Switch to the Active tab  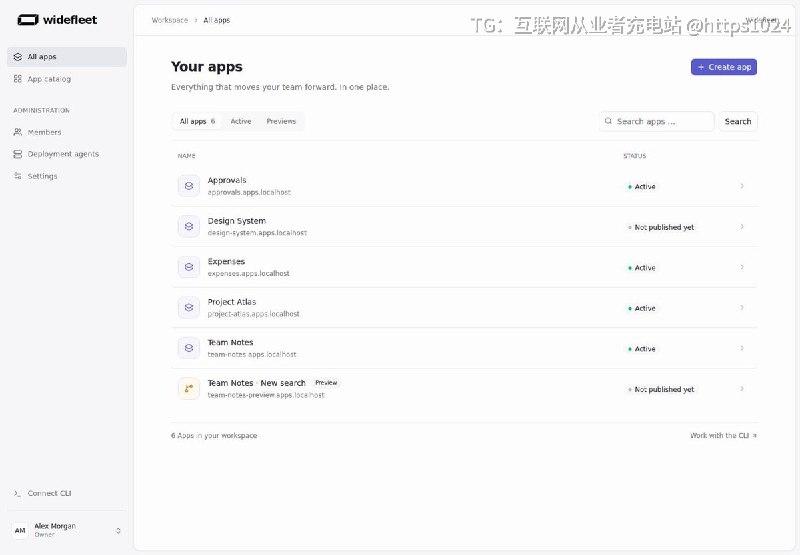pos(241,121)
